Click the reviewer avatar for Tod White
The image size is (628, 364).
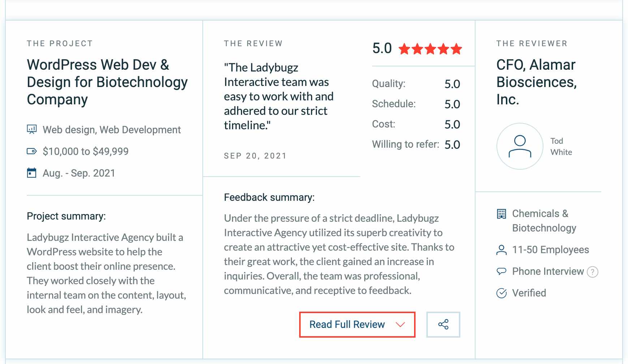click(x=520, y=146)
